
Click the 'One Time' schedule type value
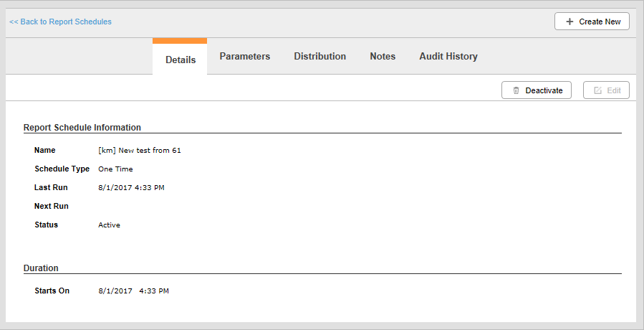click(x=115, y=169)
